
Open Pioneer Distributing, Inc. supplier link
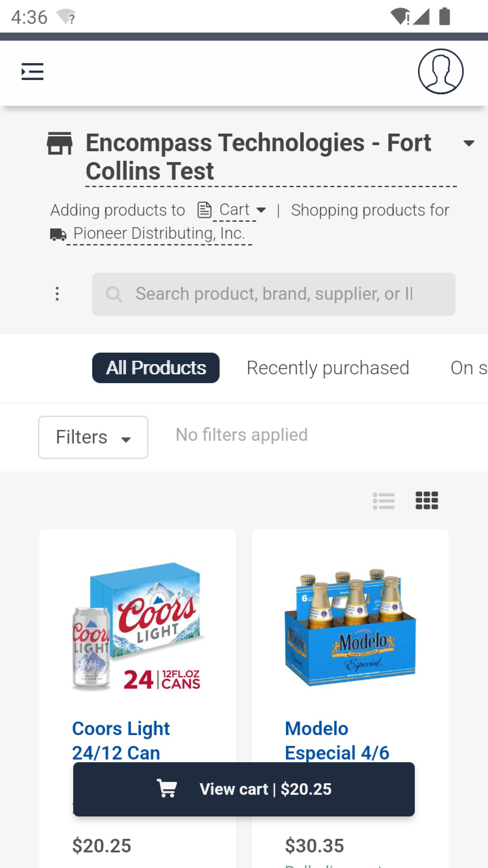click(x=159, y=234)
